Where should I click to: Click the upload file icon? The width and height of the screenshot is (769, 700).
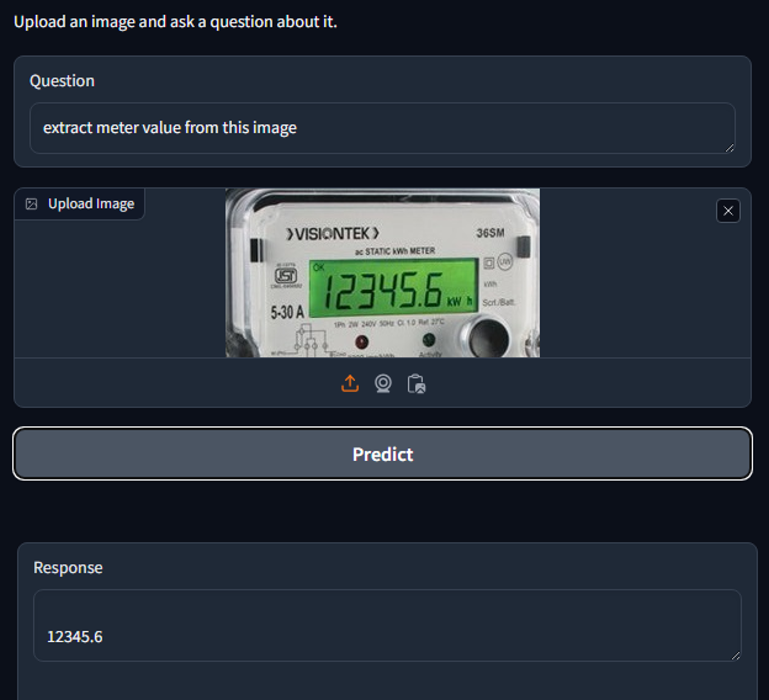(350, 383)
